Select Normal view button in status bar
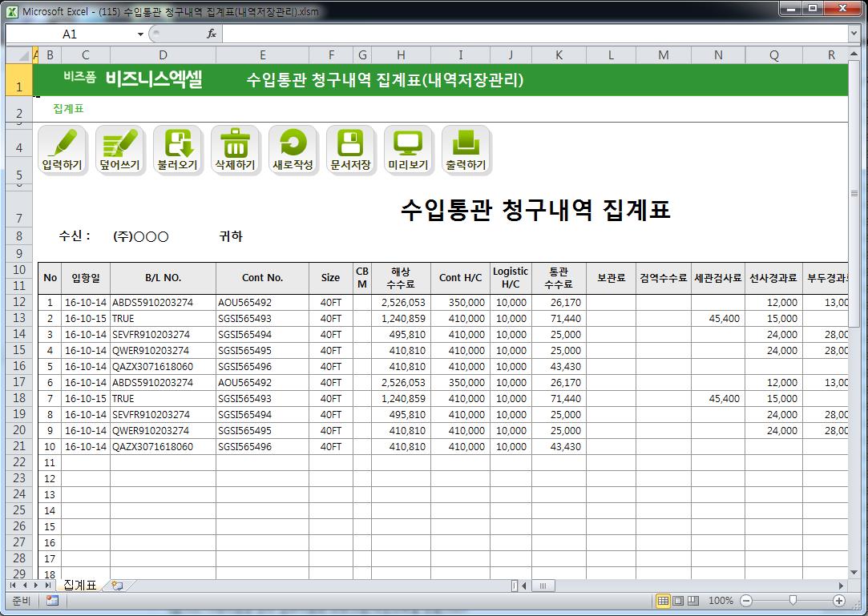868x616 pixels. click(663, 601)
